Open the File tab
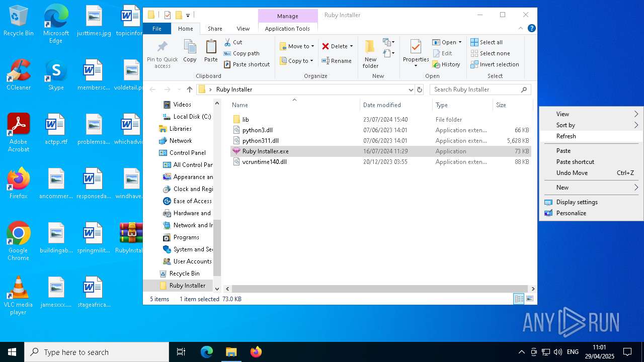The image size is (644, 362). (157, 29)
